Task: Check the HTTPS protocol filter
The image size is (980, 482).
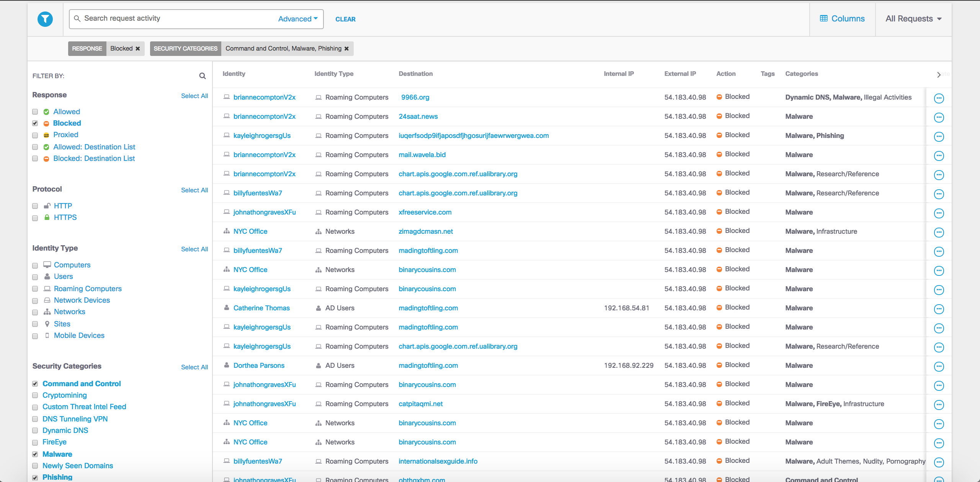Action: pos(35,218)
